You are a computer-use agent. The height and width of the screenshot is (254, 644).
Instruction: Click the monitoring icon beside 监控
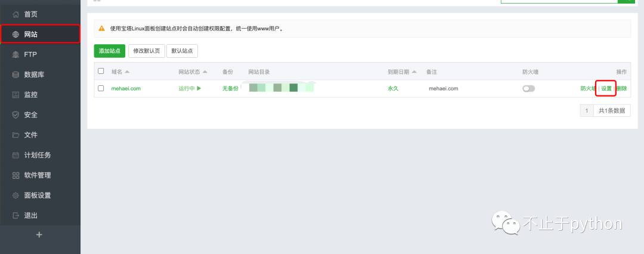pyautogui.click(x=16, y=95)
